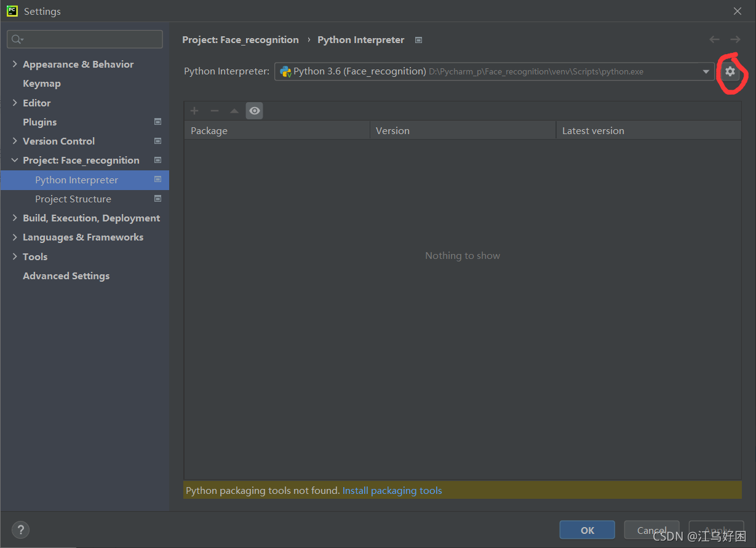
Task: Open the Python Interpreter dropdown
Action: [x=706, y=71]
